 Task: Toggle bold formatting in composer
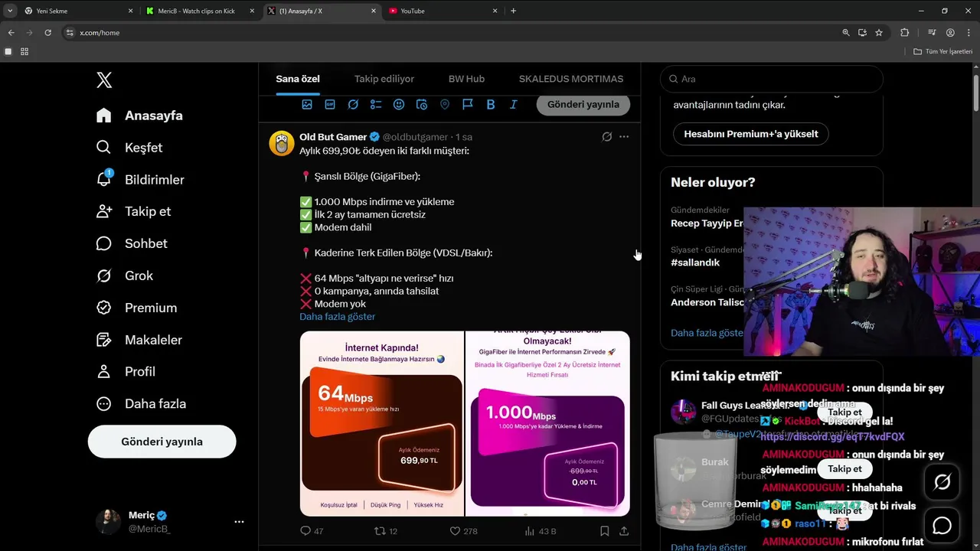(491, 104)
